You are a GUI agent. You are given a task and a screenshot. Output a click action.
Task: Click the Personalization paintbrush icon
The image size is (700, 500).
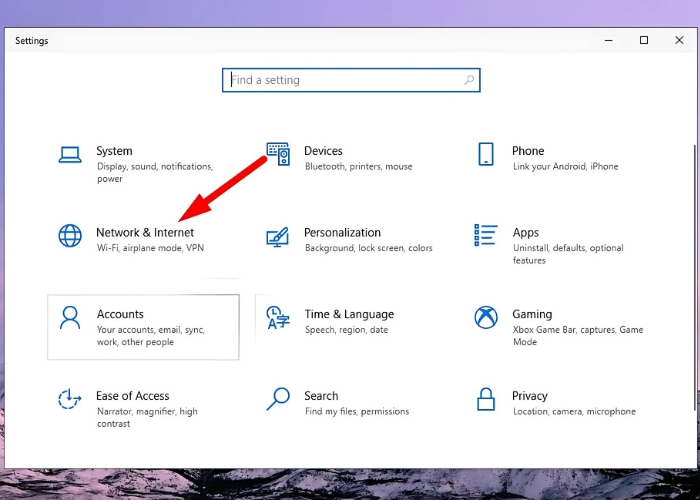[278, 236]
